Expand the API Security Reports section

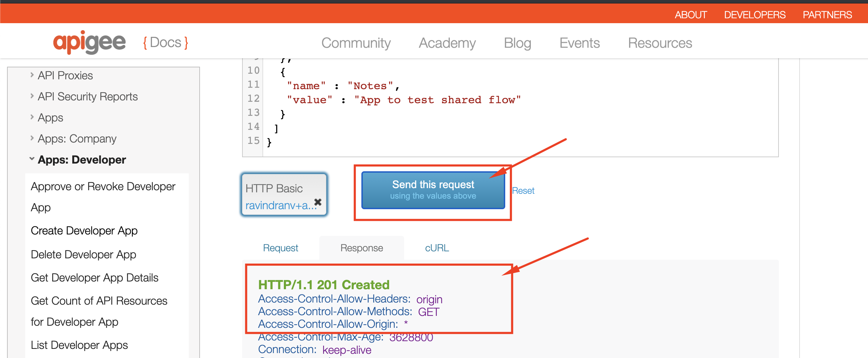click(x=32, y=96)
